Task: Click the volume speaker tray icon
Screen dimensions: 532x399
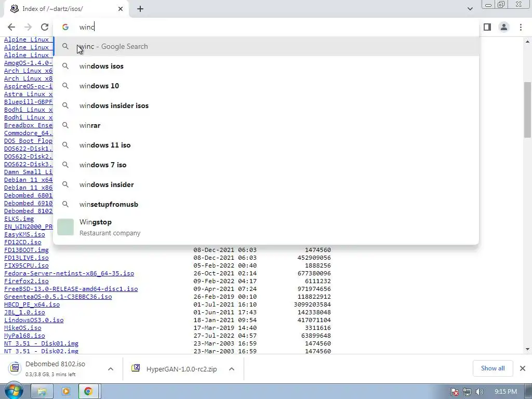Action: pos(480,392)
